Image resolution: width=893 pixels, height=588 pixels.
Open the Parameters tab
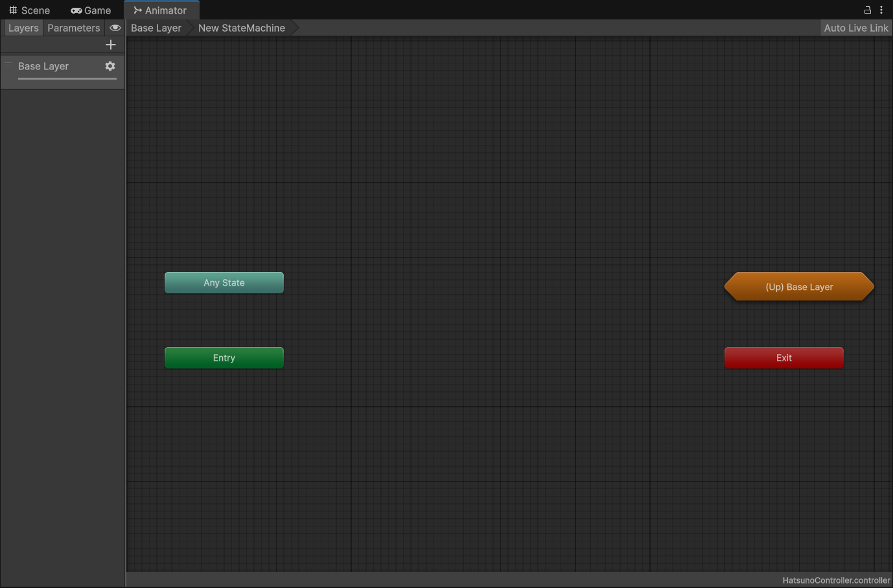pyautogui.click(x=74, y=28)
